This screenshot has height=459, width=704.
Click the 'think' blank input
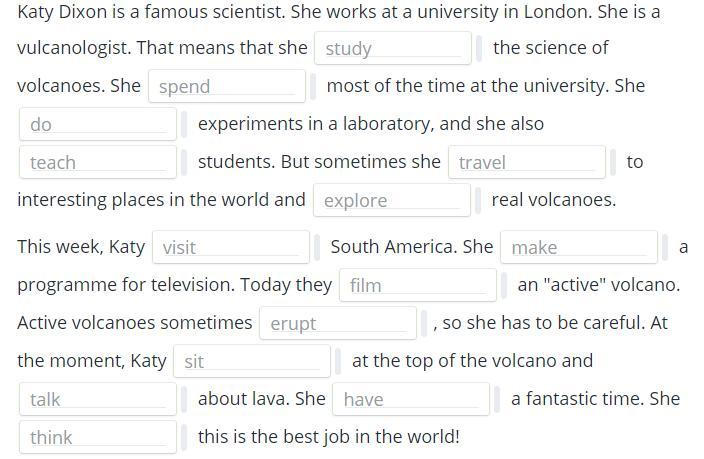[x=98, y=437]
